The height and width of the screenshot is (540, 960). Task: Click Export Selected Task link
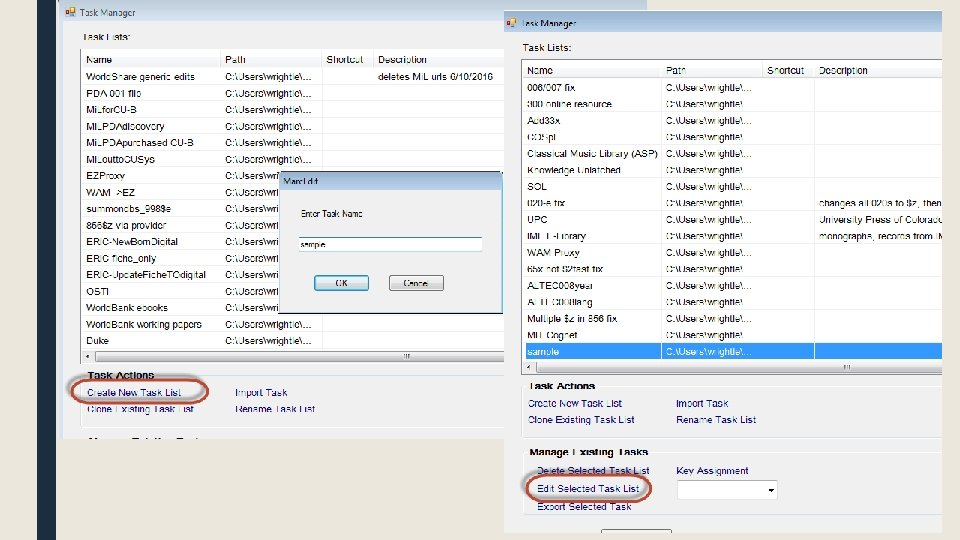(x=584, y=507)
